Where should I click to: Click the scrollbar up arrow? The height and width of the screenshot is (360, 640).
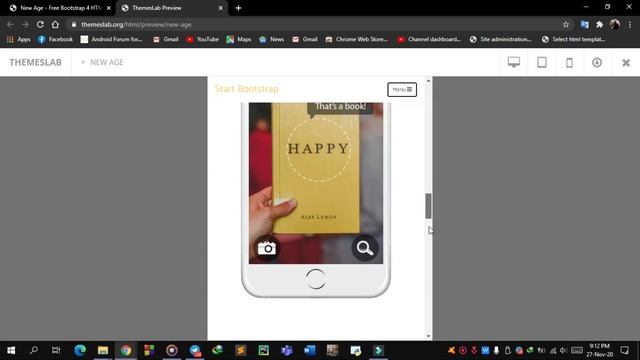[428, 80]
